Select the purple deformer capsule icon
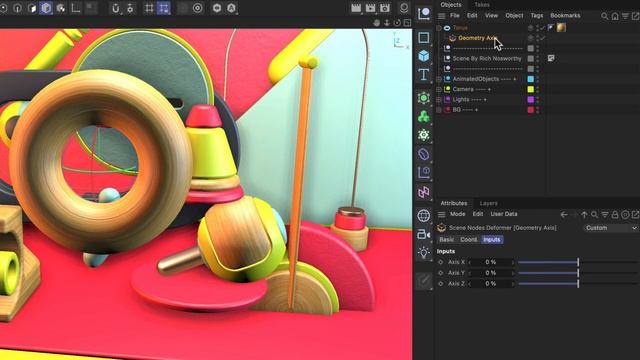 [424, 154]
